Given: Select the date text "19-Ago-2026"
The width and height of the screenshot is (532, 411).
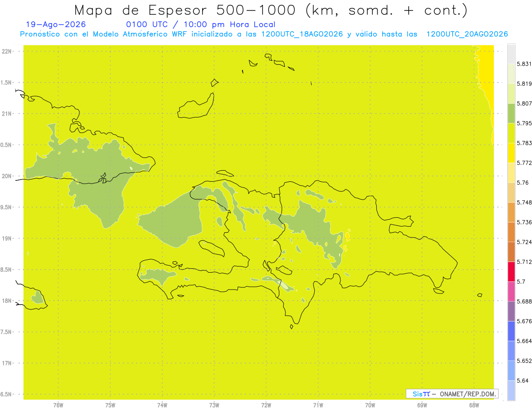Looking at the screenshot, I should (56, 24).
